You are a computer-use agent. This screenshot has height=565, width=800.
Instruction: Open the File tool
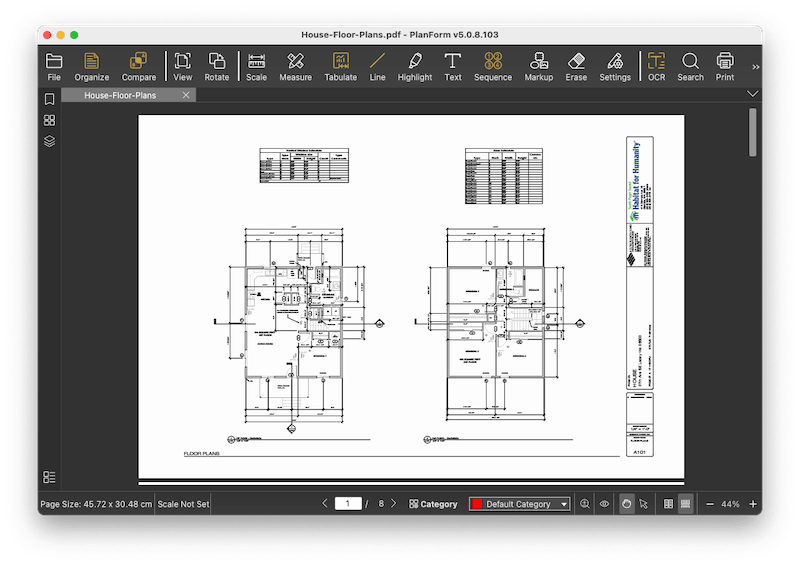tap(54, 67)
